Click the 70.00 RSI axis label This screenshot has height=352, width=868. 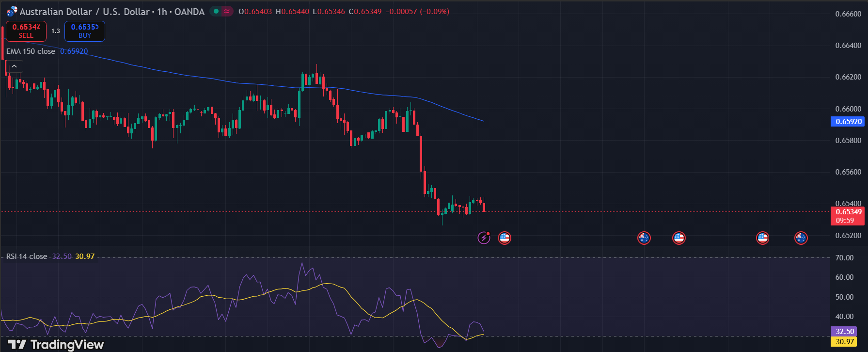point(844,258)
